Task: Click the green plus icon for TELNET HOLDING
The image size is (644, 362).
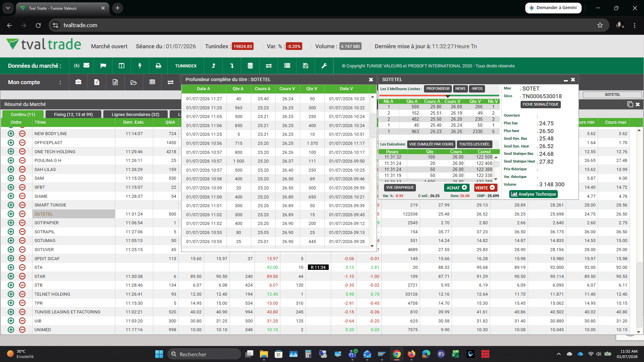Action: [11, 294]
